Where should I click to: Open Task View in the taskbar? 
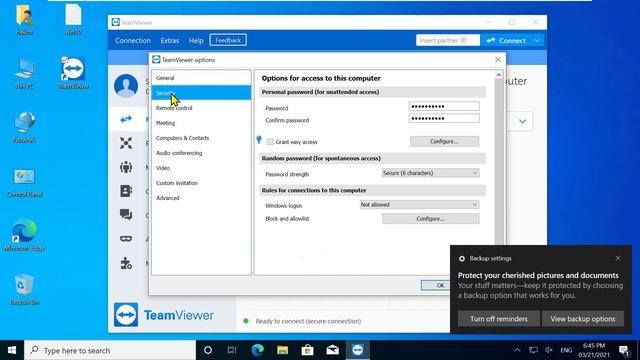[232, 350]
